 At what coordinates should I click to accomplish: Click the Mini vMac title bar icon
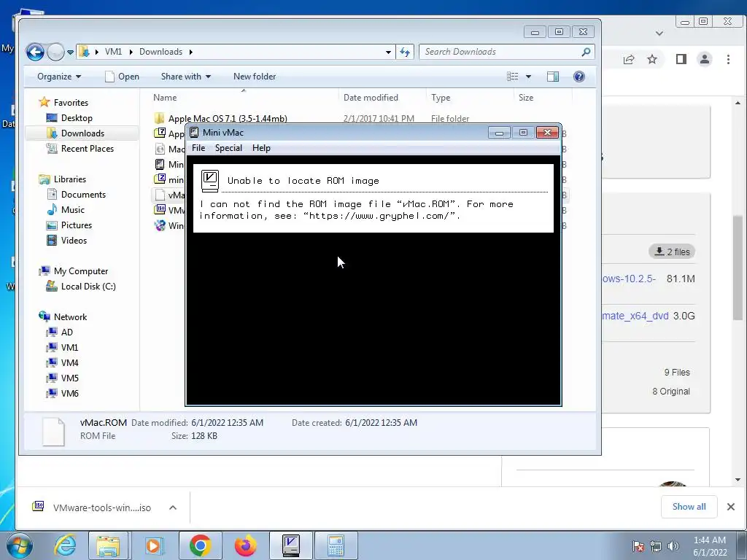coord(194,133)
